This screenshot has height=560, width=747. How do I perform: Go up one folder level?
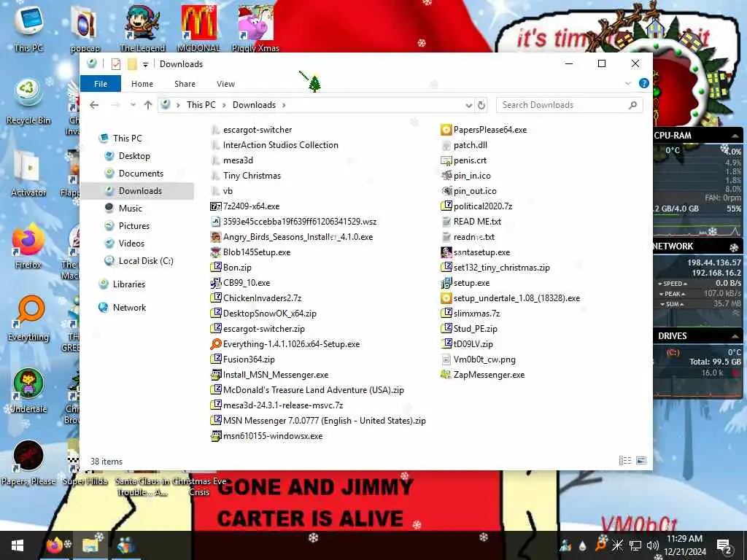pyautogui.click(x=147, y=105)
